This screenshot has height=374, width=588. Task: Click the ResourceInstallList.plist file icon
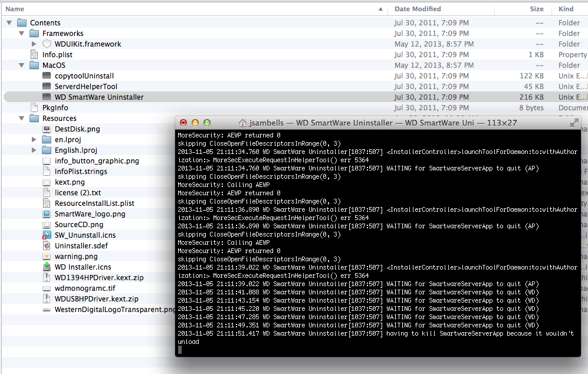(x=47, y=204)
